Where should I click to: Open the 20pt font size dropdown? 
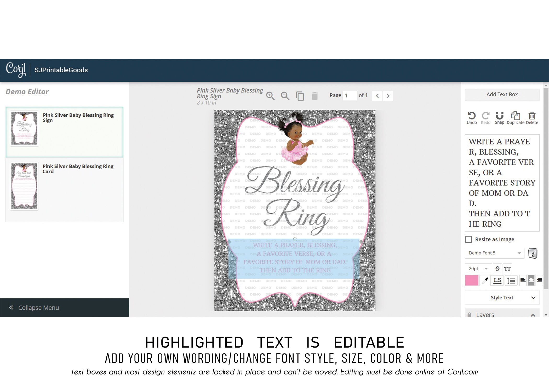tap(478, 269)
